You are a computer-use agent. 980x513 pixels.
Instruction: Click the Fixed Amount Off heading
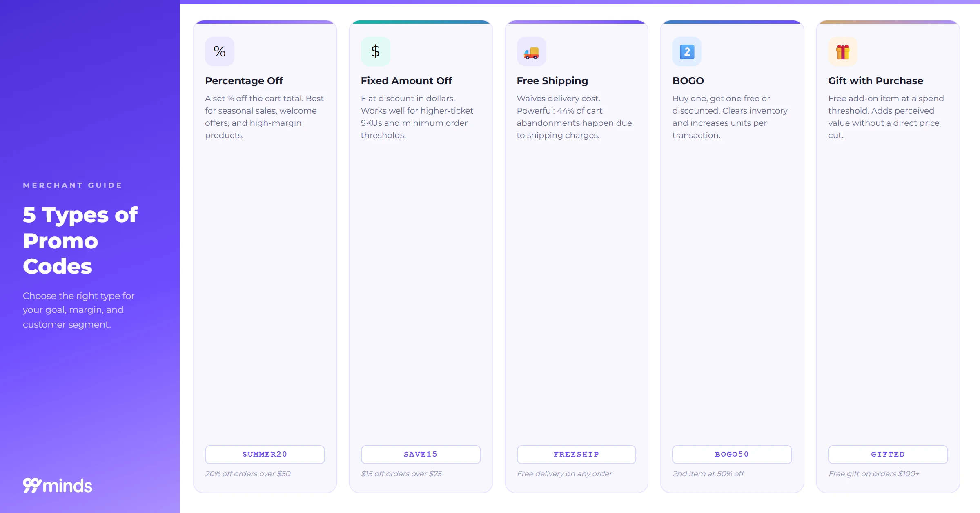(406, 81)
